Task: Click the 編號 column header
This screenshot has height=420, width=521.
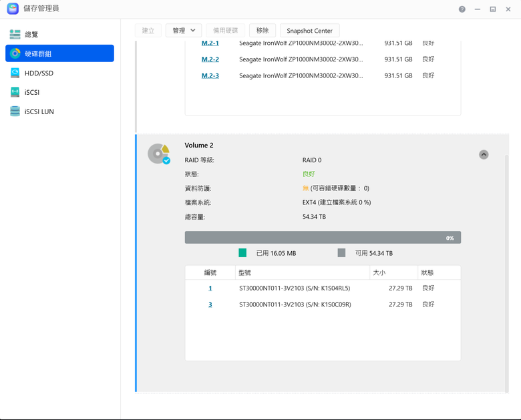Action: 210,272
